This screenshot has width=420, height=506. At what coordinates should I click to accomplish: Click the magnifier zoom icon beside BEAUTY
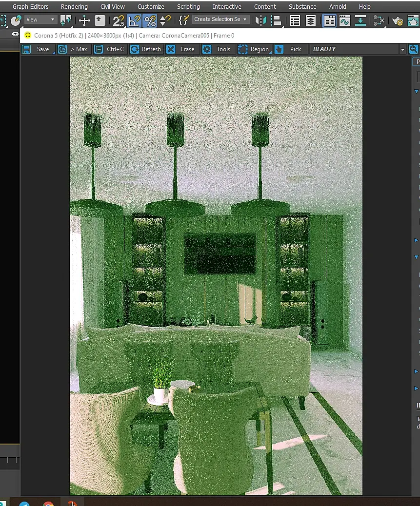click(414, 49)
